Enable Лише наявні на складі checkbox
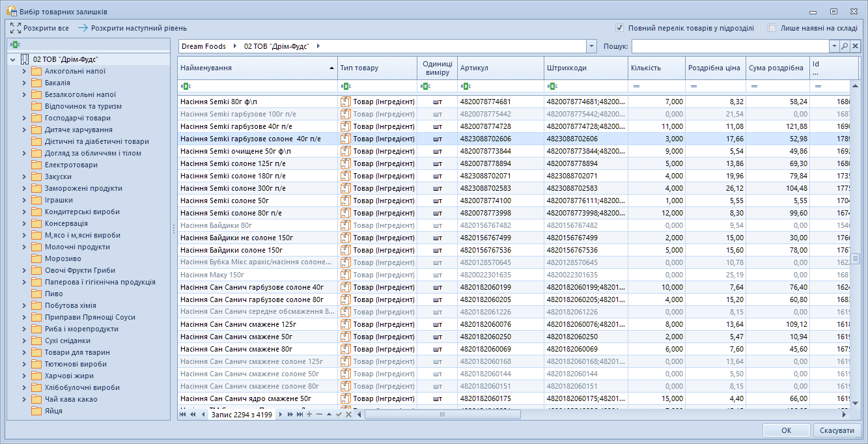 pos(772,28)
